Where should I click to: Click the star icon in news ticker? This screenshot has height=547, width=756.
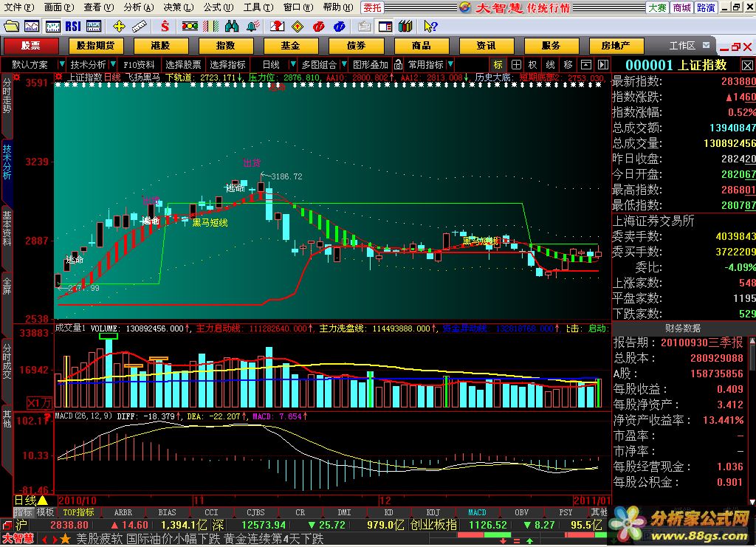coord(65,539)
